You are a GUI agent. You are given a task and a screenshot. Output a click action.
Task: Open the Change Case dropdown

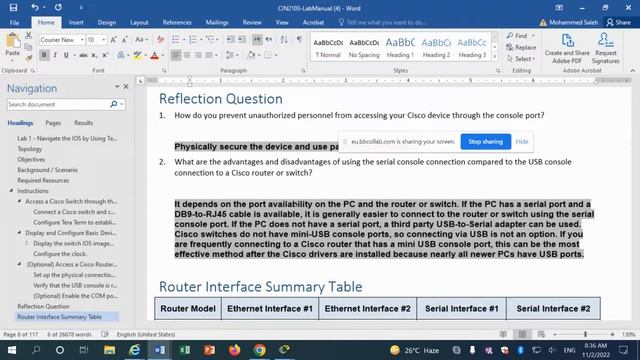[x=142, y=40]
